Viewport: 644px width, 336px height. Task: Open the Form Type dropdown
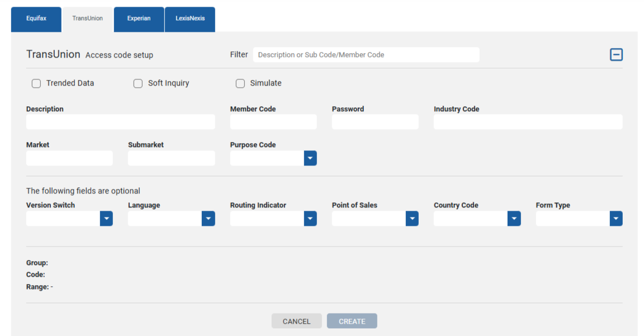(615, 219)
